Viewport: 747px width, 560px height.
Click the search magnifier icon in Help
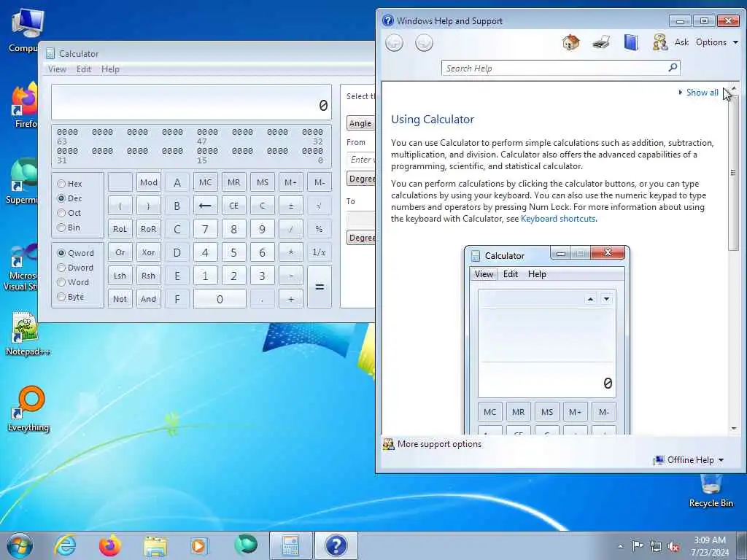(x=673, y=68)
